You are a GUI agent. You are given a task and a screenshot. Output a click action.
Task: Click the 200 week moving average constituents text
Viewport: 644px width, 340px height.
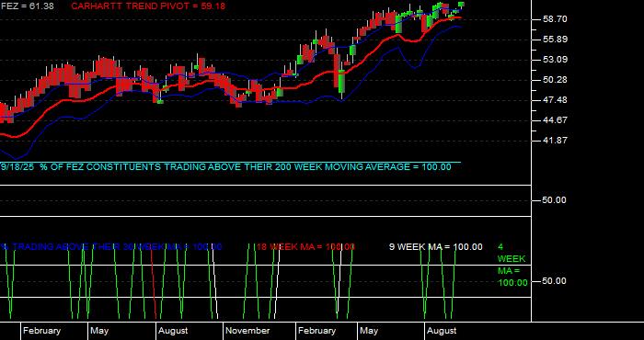226,167
